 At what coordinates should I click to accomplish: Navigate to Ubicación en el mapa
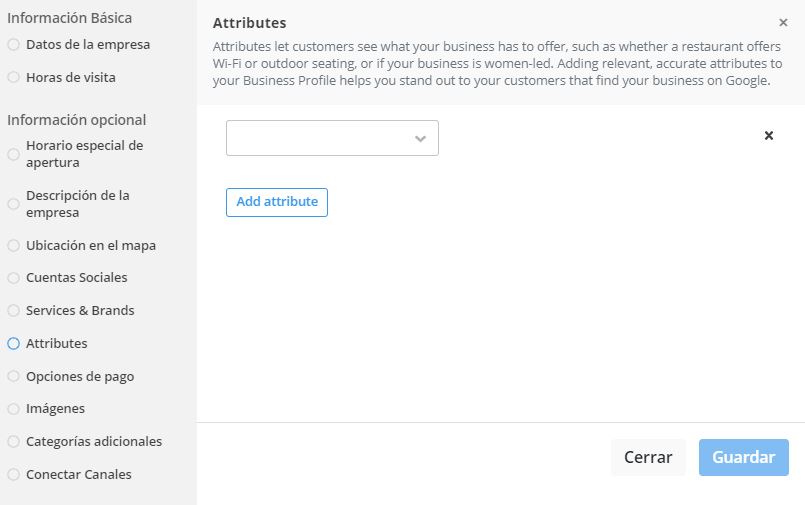pos(91,245)
